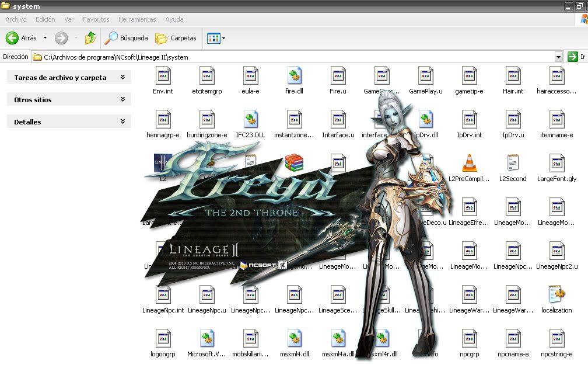The height and width of the screenshot is (368, 588).
Task: Select the IFC23.DLL file icon
Action: point(251,120)
